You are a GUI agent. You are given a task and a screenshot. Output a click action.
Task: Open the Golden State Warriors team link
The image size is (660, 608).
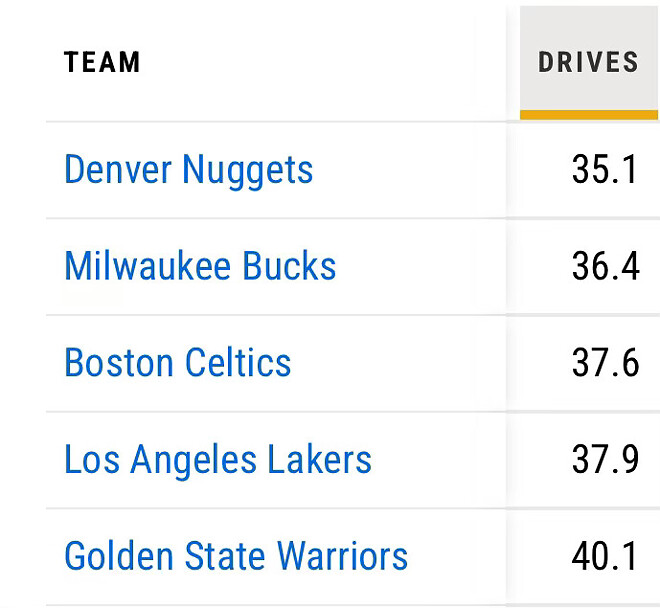point(236,556)
